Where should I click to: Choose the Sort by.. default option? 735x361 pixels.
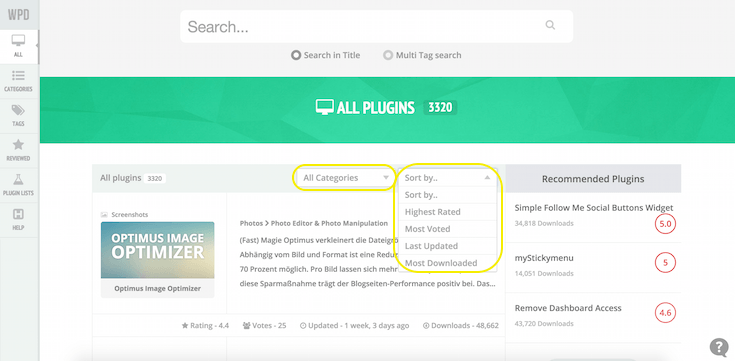[448, 195]
